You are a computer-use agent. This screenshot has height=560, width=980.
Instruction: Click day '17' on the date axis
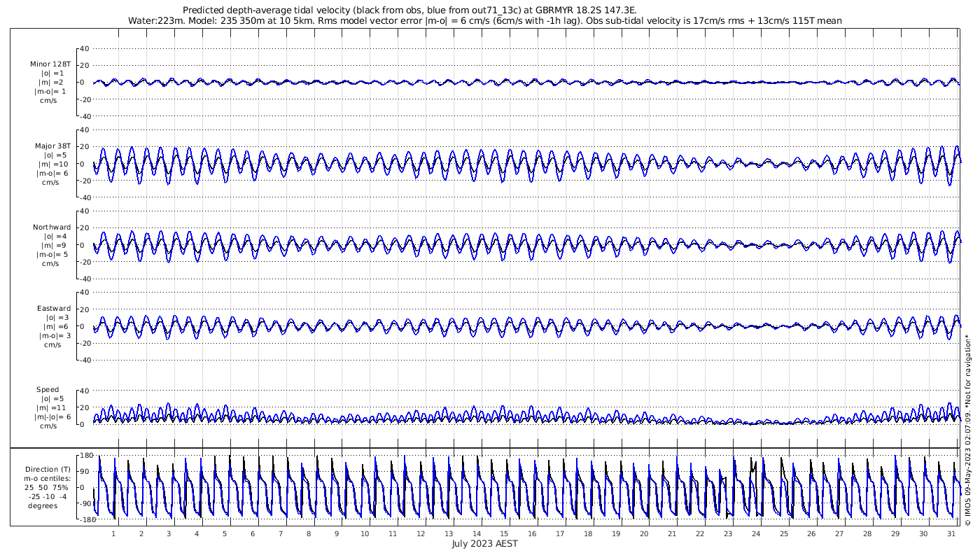560,533
